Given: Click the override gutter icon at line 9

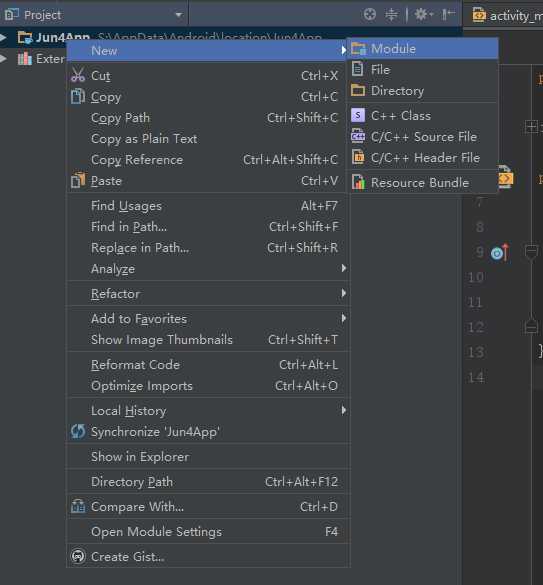Looking at the screenshot, I should [500, 253].
